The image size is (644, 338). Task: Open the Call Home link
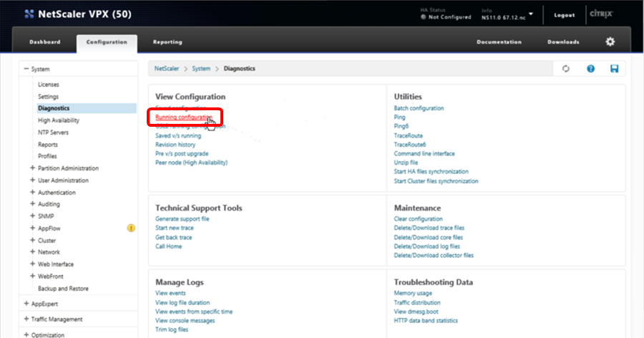click(168, 246)
